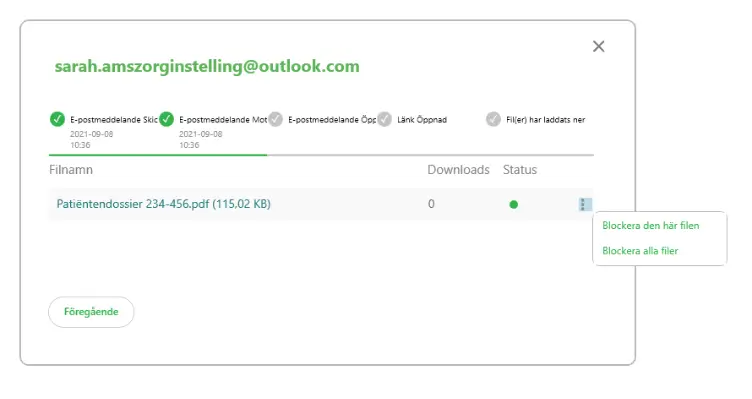The height and width of the screenshot is (399, 752).
Task: Click the sarah.amszorginstelling@outlook.com heading
Action: tap(207, 66)
